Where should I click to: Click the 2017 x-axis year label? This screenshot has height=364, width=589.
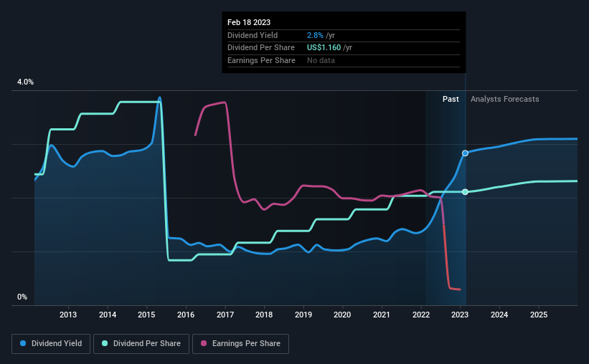(x=225, y=315)
